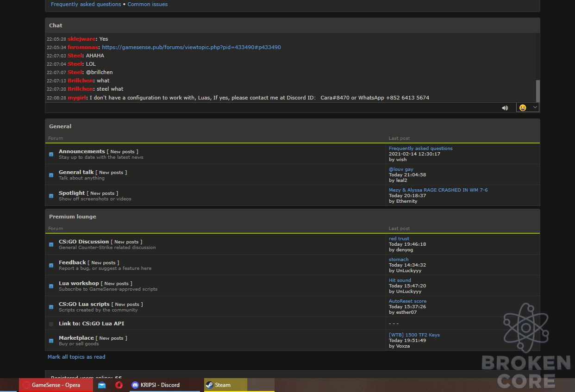Open the Spotlight forum
Screen dimensions: 575x392
72,193
